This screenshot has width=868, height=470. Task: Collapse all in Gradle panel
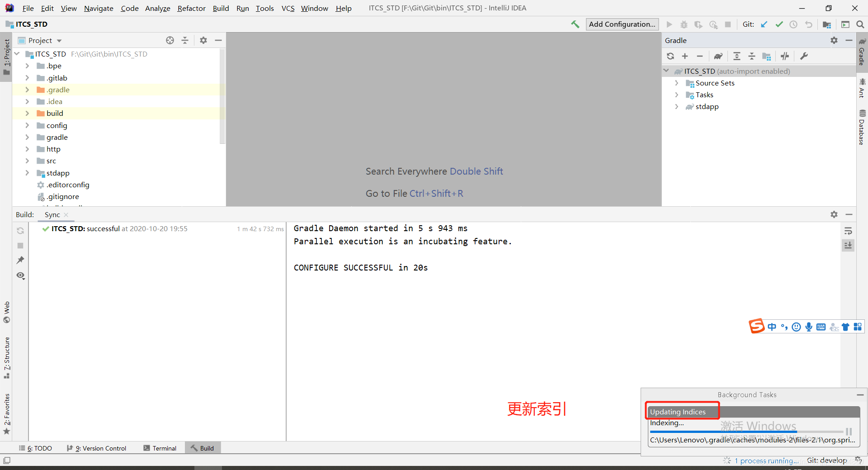coord(752,56)
